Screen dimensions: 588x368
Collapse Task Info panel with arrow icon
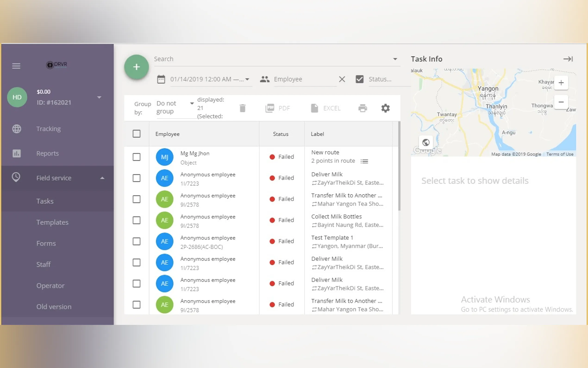click(x=568, y=59)
